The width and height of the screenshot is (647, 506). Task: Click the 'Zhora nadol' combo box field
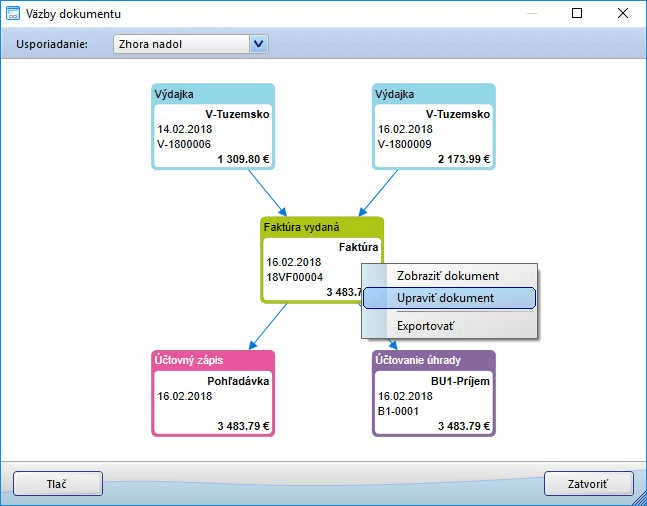click(177, 44)
